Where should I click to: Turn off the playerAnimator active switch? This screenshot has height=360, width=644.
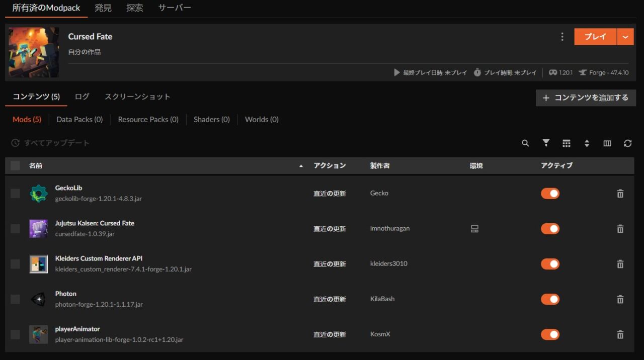550,334
